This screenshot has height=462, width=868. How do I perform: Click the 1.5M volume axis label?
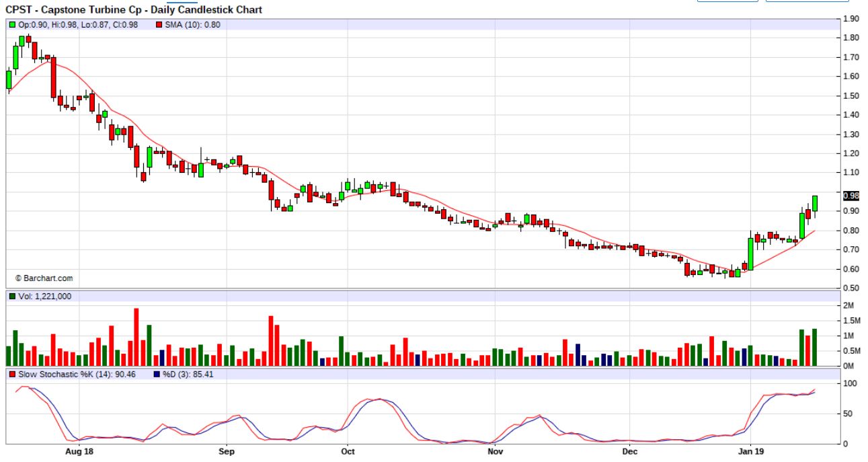[852, 320]
